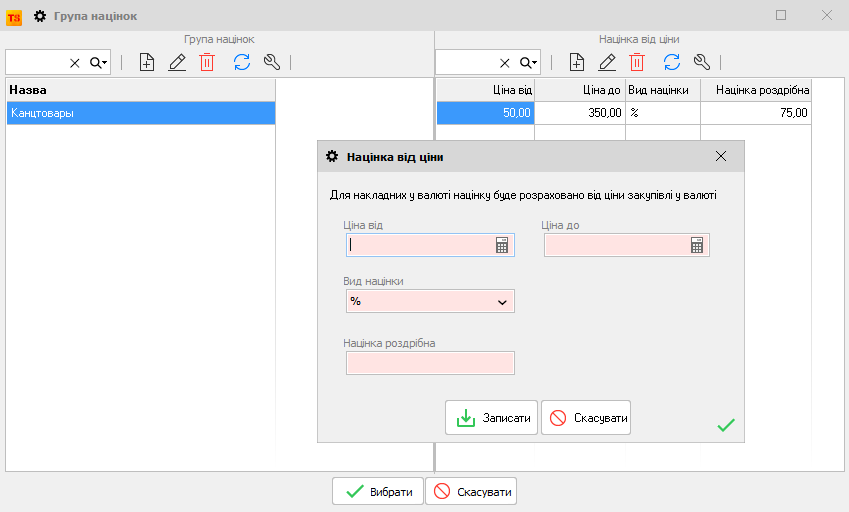This screenshot has height=512, width=849.
Task: Click the Вибрати button
Action: coord(378,491)
